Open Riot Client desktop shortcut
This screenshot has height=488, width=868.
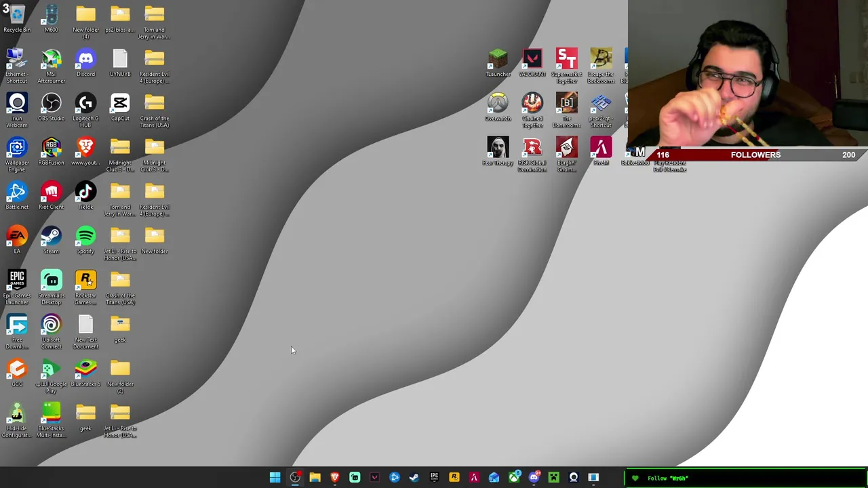pos(52,195)
